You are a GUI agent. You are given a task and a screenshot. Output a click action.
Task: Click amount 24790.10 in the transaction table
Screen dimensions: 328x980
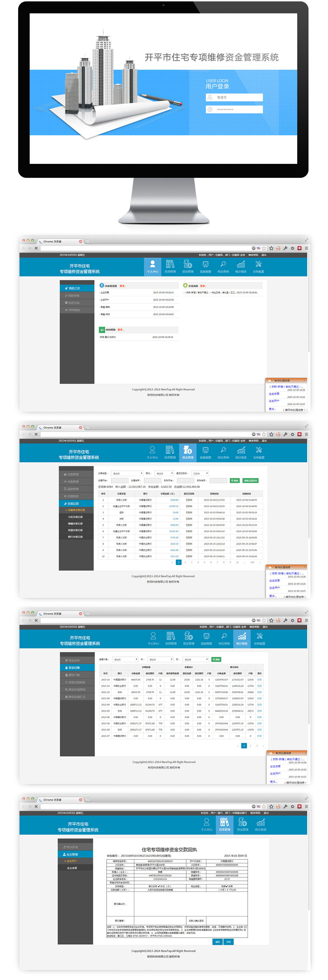(x=174, y=506)
